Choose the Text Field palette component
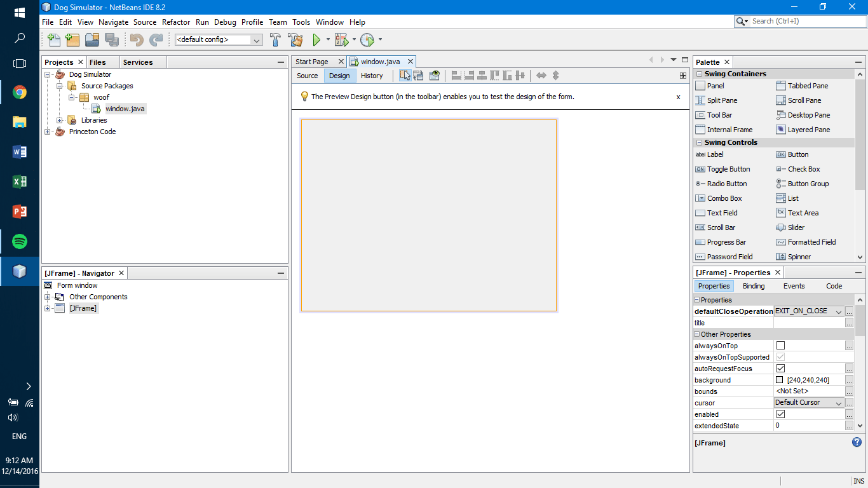This screenshot has width=868, height=488. pos(717,213)
